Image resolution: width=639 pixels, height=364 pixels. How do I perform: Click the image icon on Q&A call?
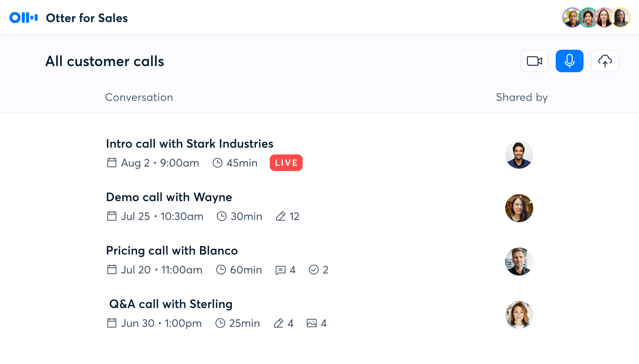(x=312, y=323)
